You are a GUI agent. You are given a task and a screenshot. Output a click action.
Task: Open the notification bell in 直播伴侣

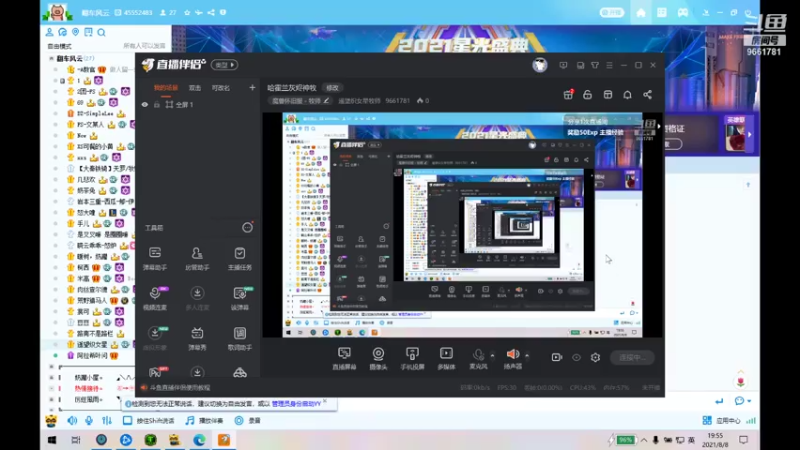(627, 94)
